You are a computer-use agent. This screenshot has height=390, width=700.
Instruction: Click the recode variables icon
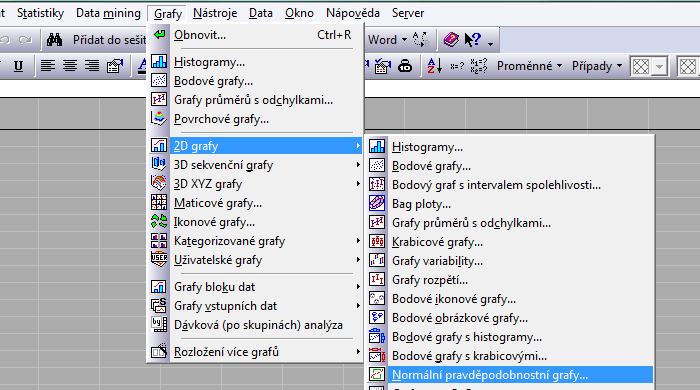pyautogui.click(x=478, y=66)
